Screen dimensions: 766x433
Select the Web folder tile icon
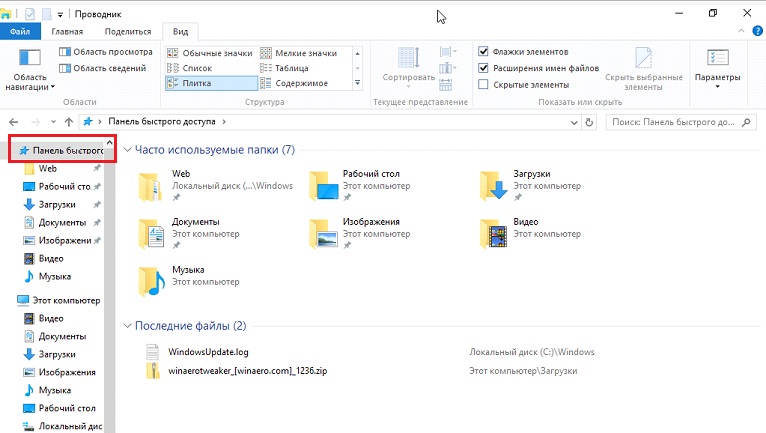coord(150,186)
